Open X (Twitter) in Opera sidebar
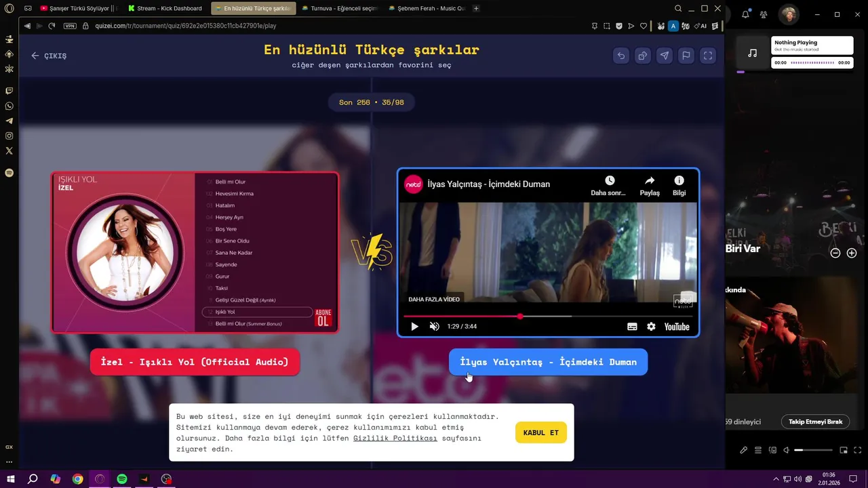The image size is (868, 488). (9, 150)
